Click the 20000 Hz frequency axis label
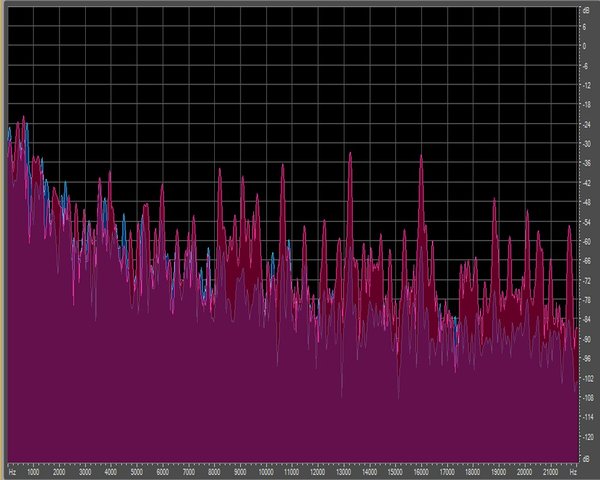Screen dimensions: 600x480 (x=524, y=472)
